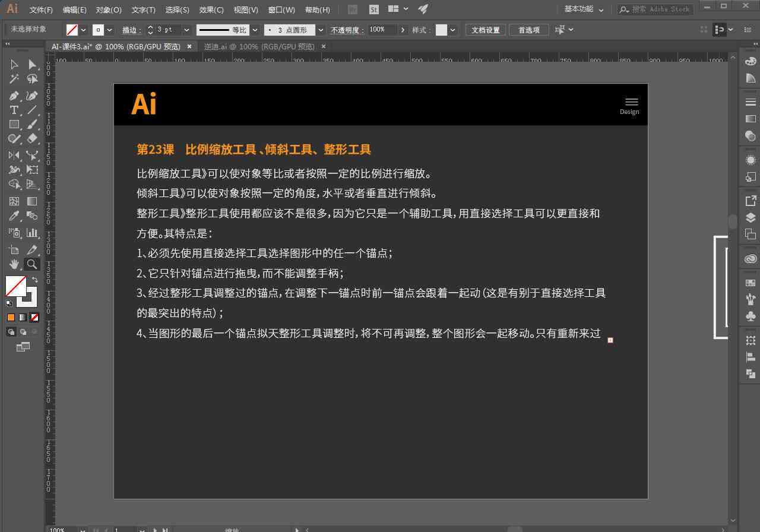Viewport: 760px width, 532px height.
Task: Open the arrange documents dropdown
Action: [x=398, y=9]
